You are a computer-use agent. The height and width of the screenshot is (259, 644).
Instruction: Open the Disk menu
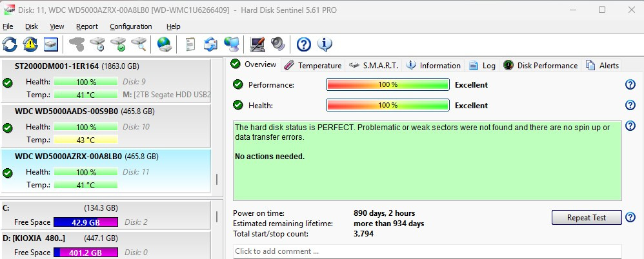[32, 26]
